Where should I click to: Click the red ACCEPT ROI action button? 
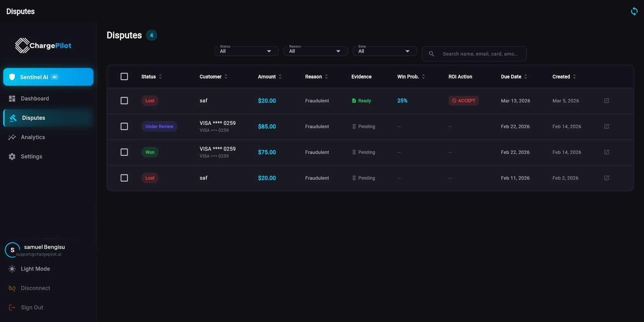[463, 101]
